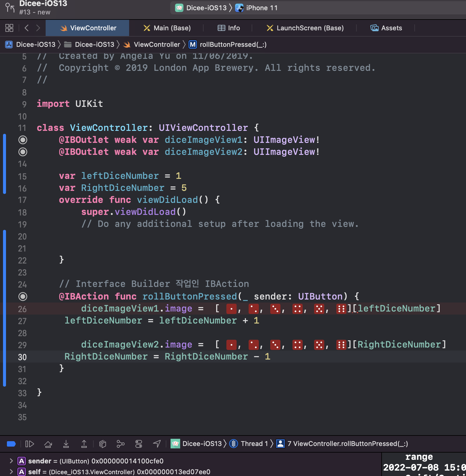Viewport: 466px width, 476px height.
Task: Toggle breakpoints activation in debug bar
Action: pyautogui.click(x=11, y=444)
